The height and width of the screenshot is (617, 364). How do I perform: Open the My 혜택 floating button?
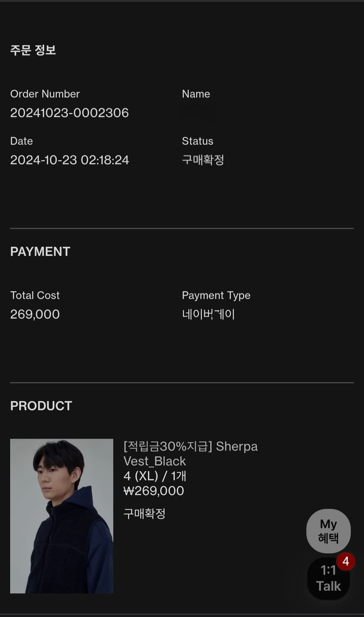(x=328, y=531)
